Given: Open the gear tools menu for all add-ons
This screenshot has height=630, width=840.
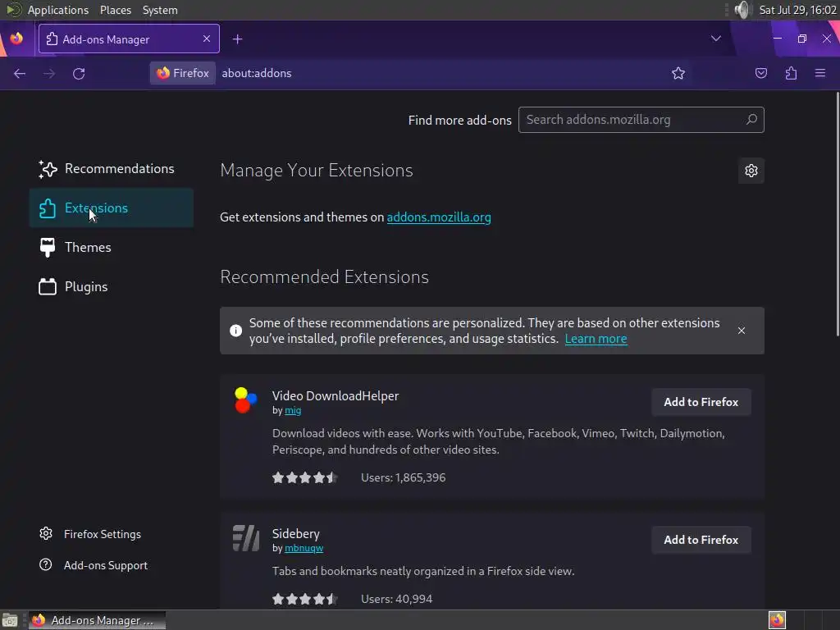Looking at the screenshot, I should coord(751,171).
